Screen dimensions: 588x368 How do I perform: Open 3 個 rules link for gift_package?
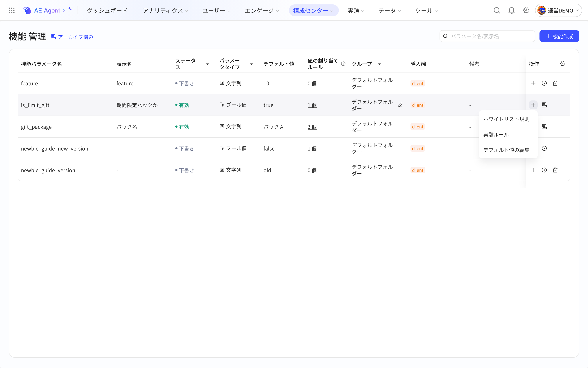(x=312, y=127)
